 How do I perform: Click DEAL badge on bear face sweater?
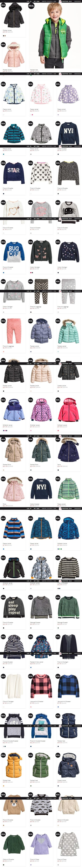tap(3, 794)
